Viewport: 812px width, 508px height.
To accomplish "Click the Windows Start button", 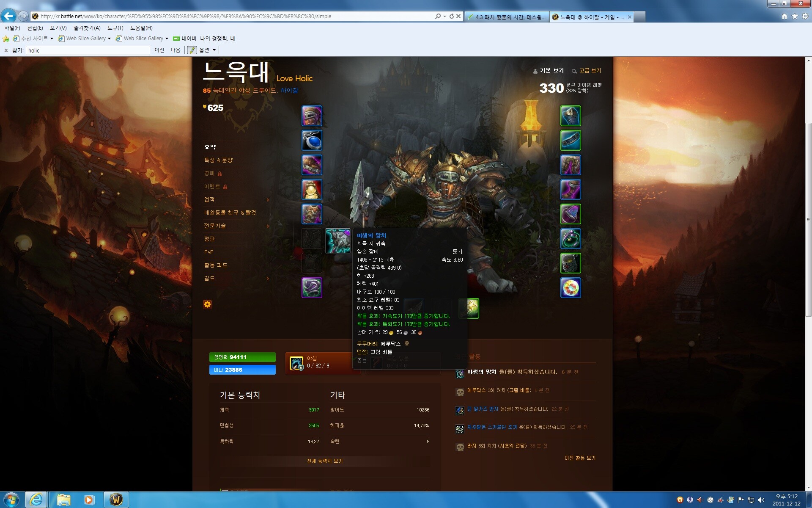I will tap(11, 500).
